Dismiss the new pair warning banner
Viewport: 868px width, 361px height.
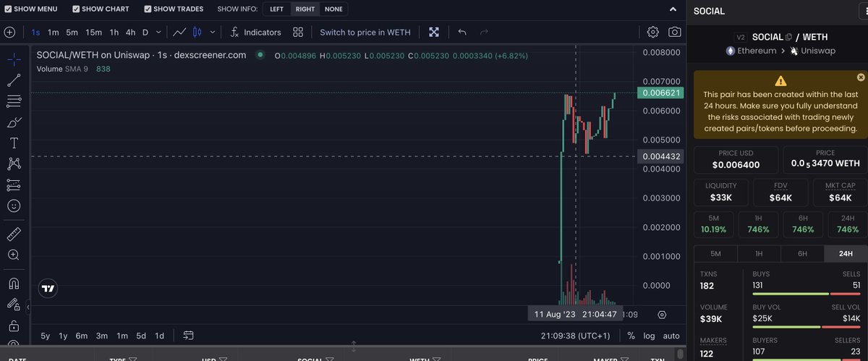[x=861, y=77]
